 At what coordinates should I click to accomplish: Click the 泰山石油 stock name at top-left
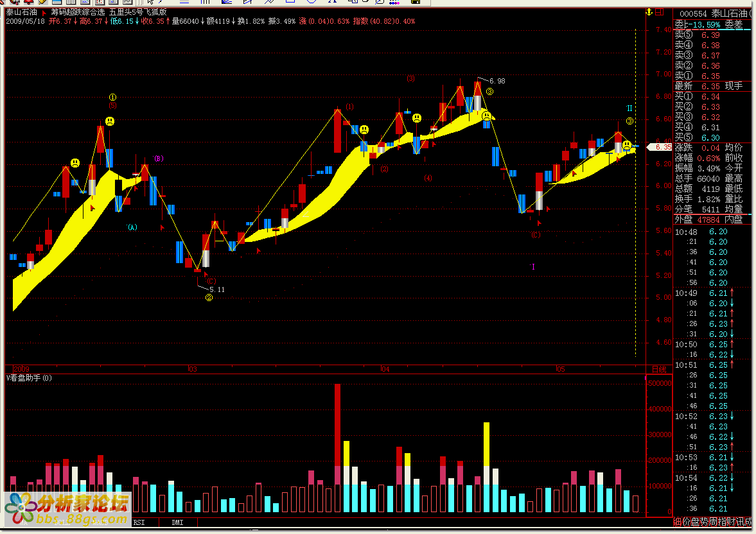pyautogui.click(x=21, y=13)
